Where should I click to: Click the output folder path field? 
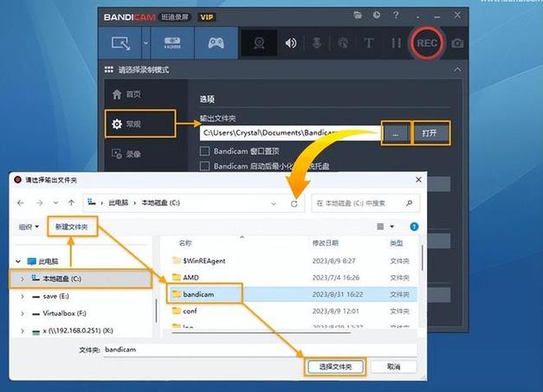coord(290,133)
